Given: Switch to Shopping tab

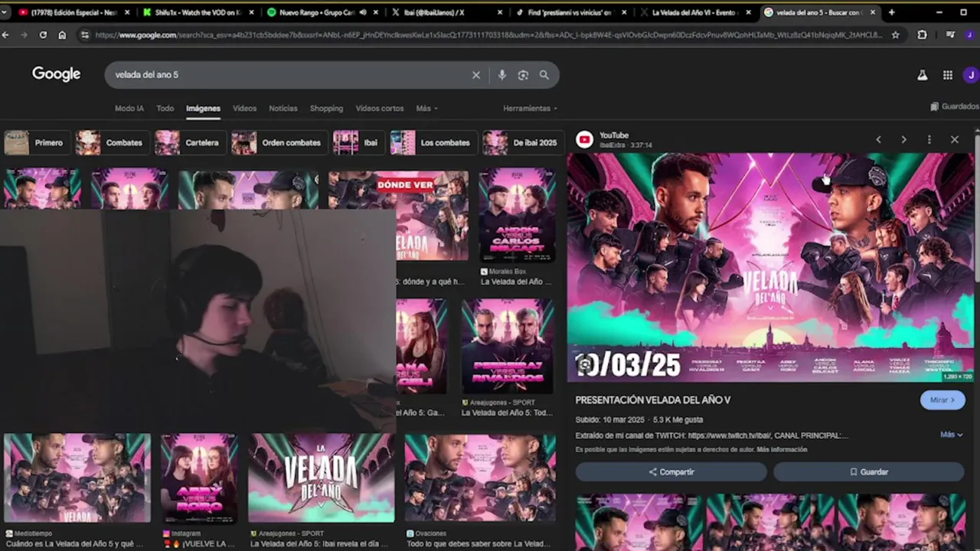Looking at the screenshot, I should pos(326,109).
